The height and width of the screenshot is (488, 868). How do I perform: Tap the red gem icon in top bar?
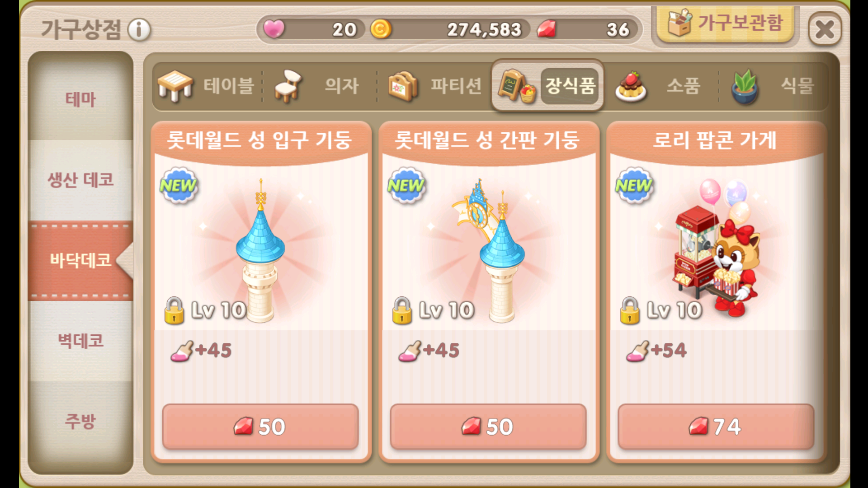point(546,29)
